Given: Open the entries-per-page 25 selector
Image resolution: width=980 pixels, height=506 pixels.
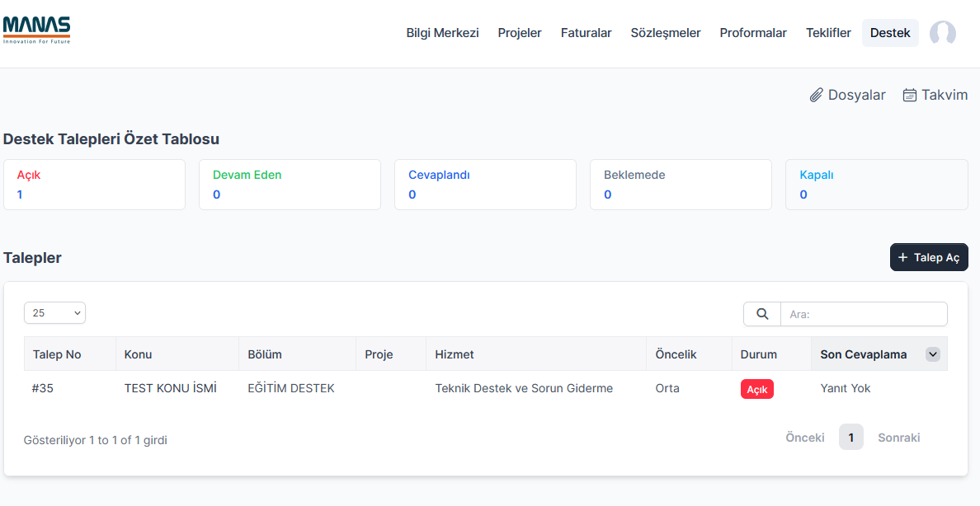Looking at the screenshot, I should tap(54, 312).
